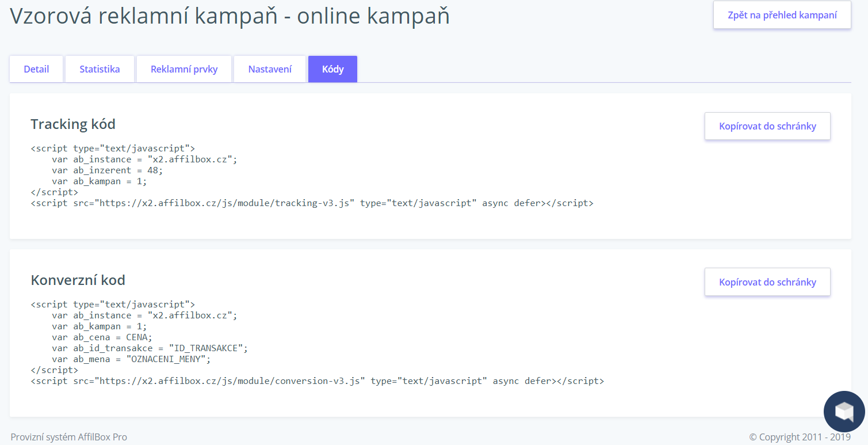Click the Copyright 2011 - 2019 footer text
This screenshot has height=445, width=868.
click(800, 437)
